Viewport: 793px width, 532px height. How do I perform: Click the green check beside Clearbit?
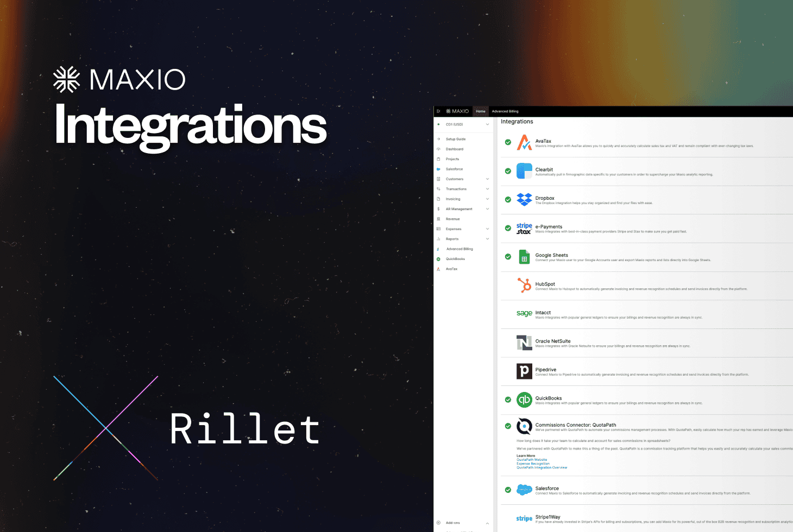[x=508, y=171]
